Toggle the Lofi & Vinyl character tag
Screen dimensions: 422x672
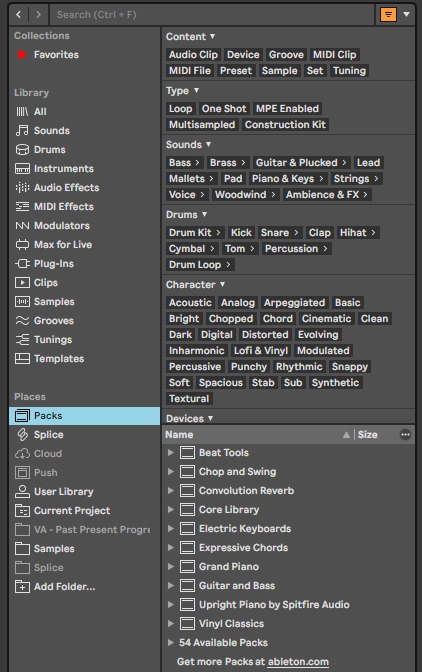click(261, 351)
